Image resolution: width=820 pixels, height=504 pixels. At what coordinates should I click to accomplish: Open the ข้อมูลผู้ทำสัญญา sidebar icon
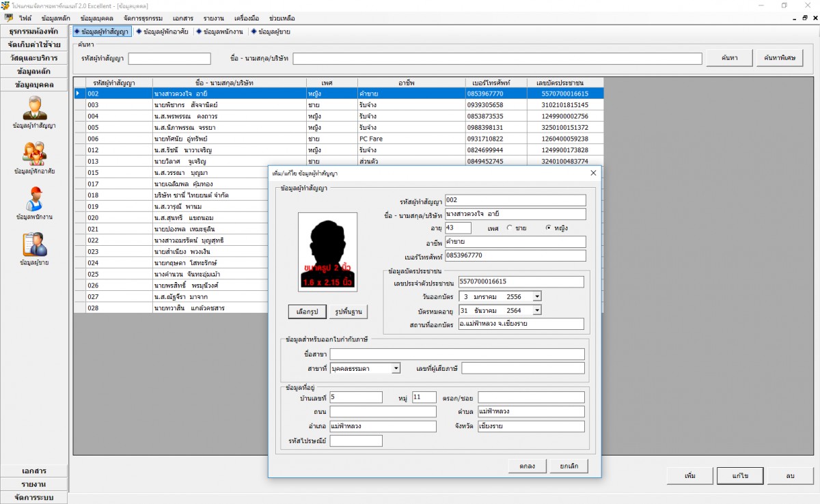pos(34,109)
